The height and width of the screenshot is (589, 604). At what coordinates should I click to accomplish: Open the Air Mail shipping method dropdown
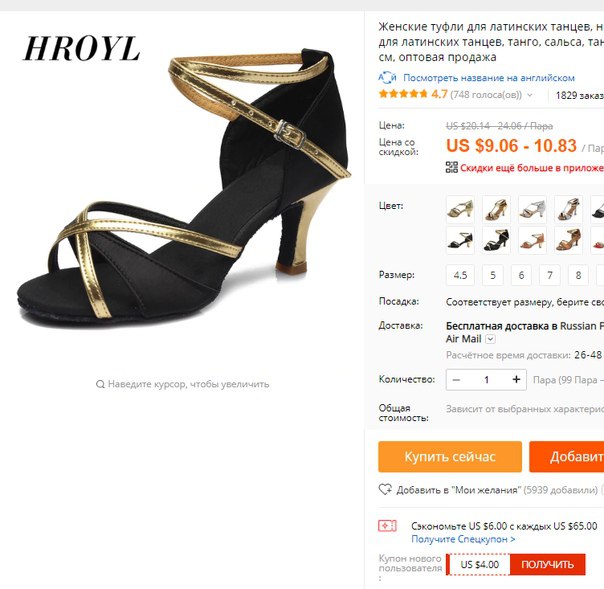(x=490, y=339)
